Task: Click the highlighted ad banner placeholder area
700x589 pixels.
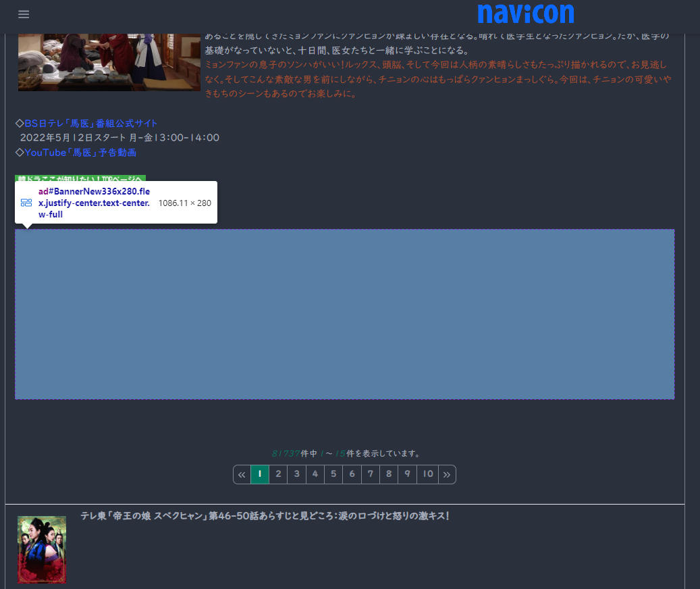Action: pos(344,314)
